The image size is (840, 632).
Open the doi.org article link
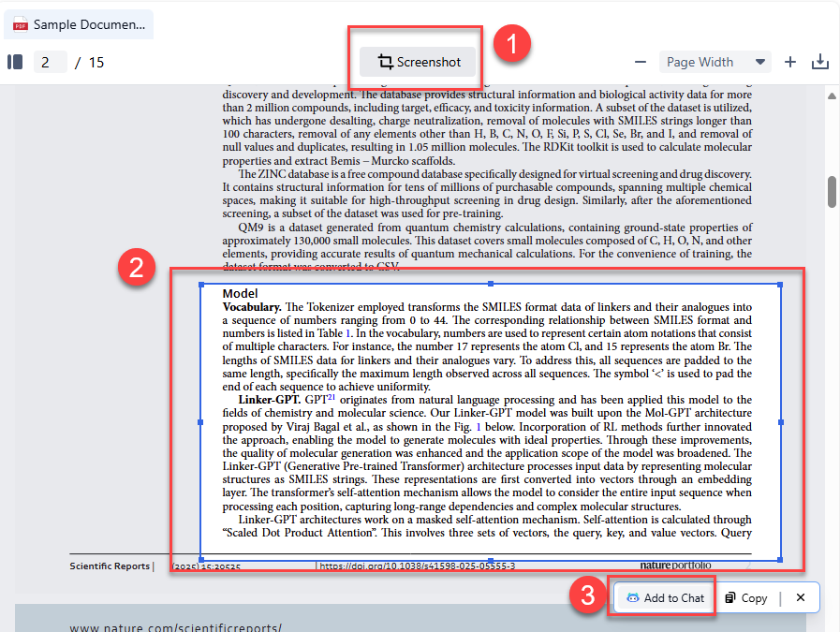coord(417,566)
